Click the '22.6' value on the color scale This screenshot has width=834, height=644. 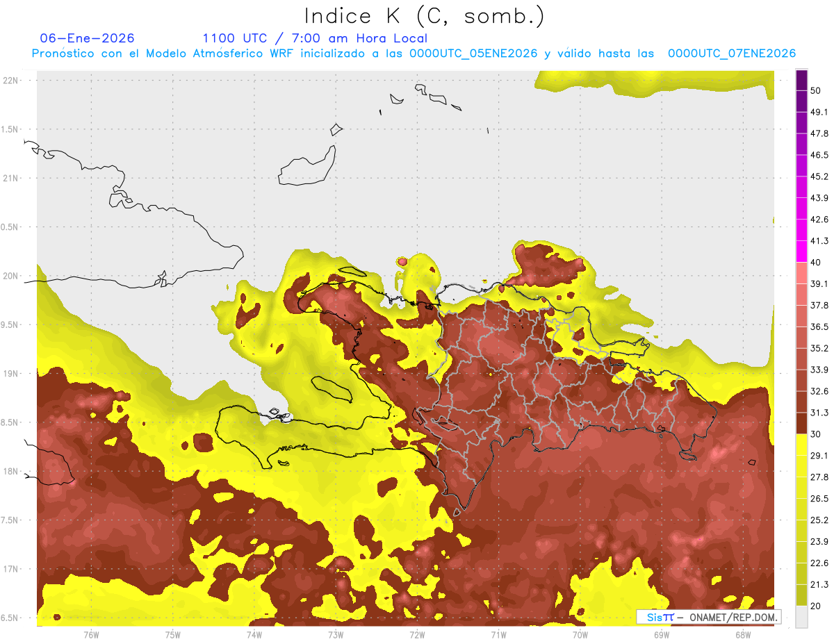point(819,563)
